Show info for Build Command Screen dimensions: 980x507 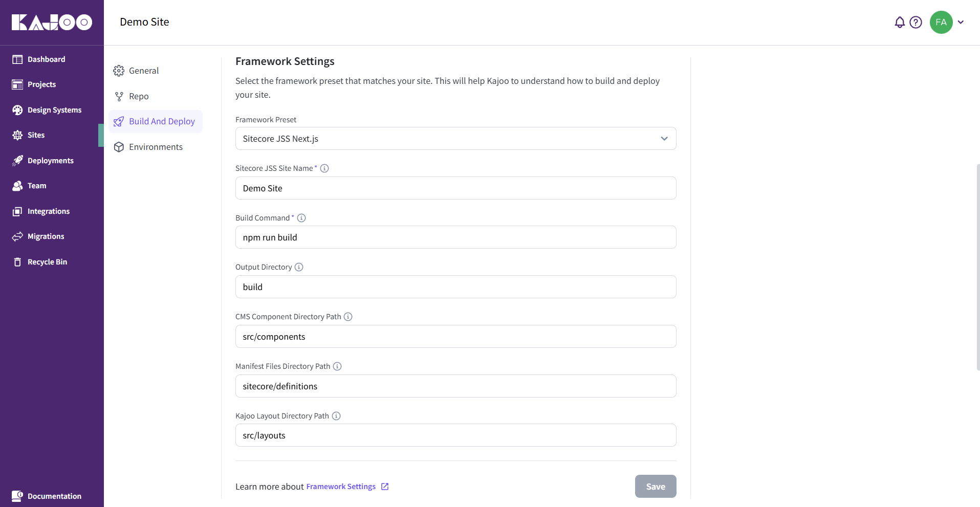[301, 218]
